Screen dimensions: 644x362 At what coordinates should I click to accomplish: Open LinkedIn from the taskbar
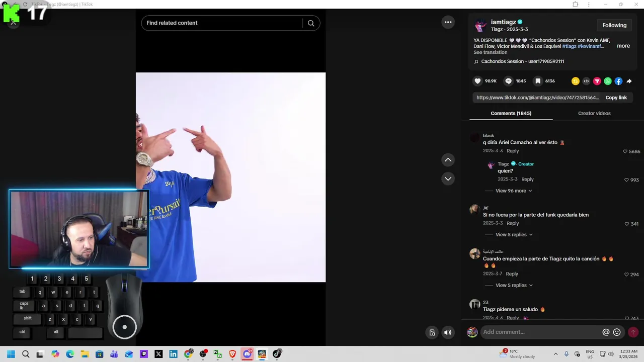coord(173,354)
